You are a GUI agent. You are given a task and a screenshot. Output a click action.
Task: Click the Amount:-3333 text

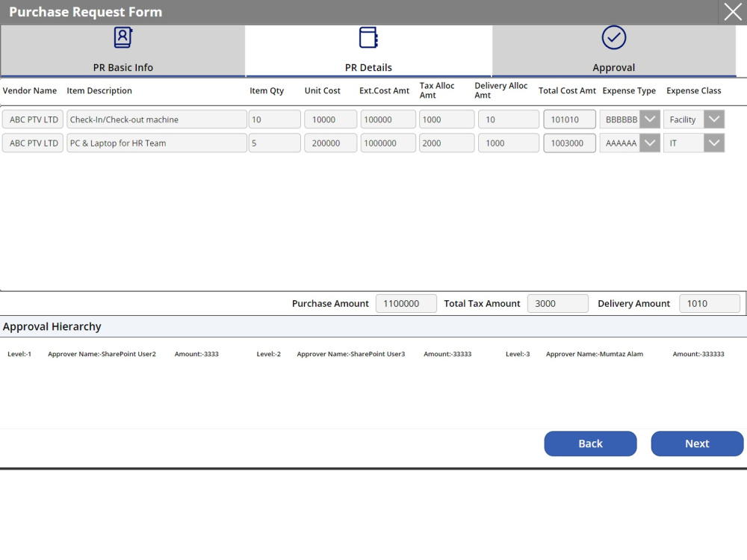196,354
